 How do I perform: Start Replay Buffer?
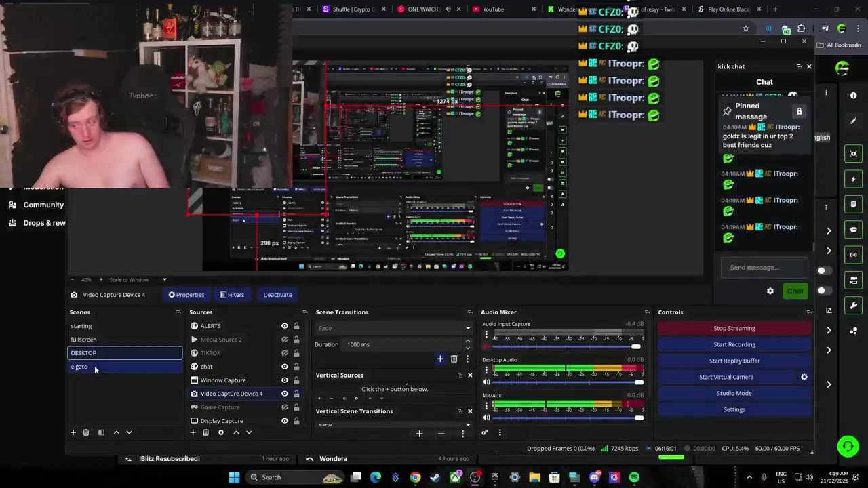pos(734,361)
